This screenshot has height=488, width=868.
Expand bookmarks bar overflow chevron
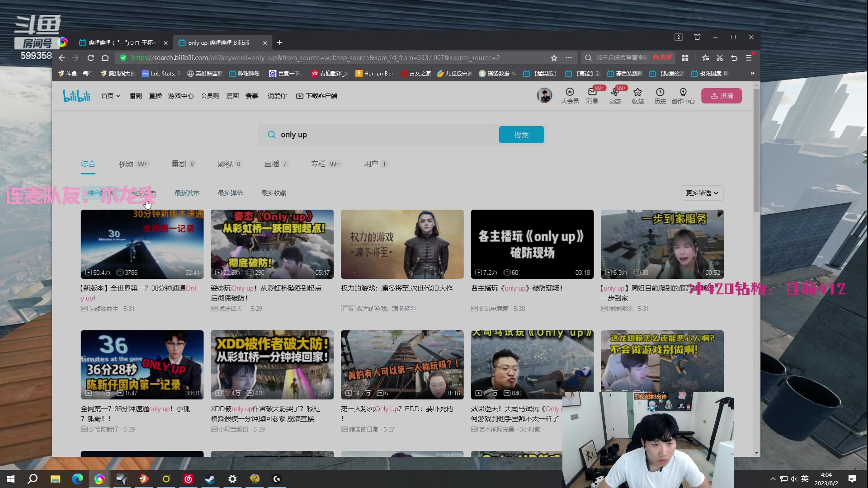(753, 73)
